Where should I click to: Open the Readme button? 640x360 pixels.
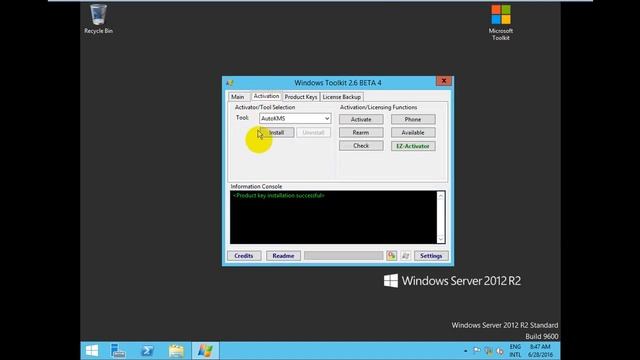click(x=283, y=256)
